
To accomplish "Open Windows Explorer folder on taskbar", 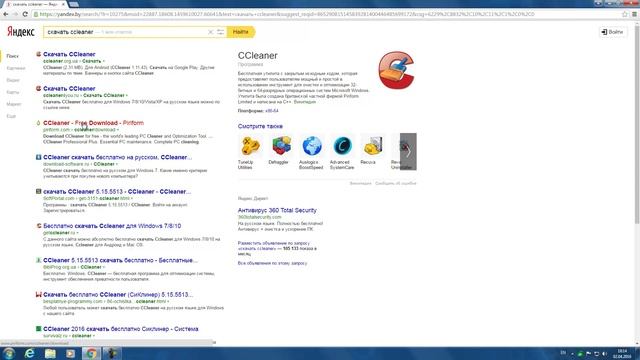I will click(50, 353).
